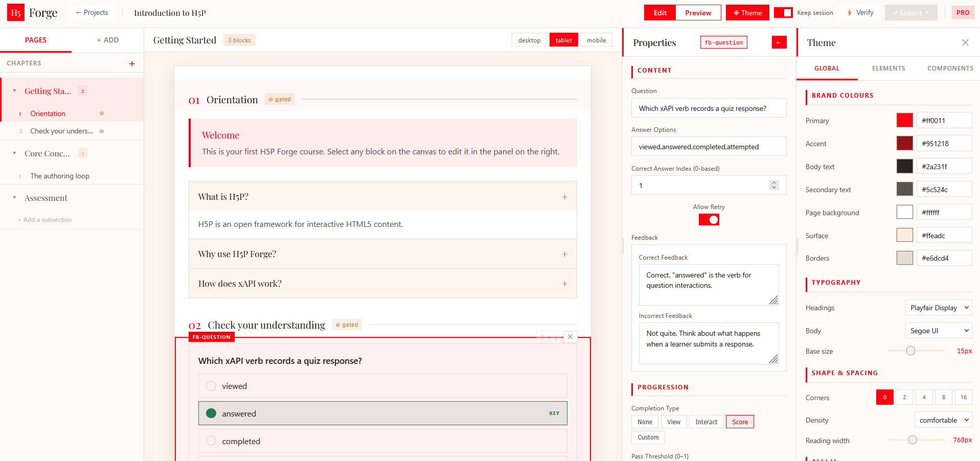Set corners radius to 4
Image resolution: width=980 pixels, height=461 pixels.
pos(924,397)
